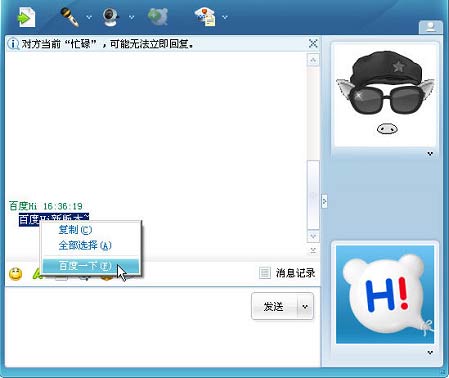
Task: Click the info icon in busy notice bar
Action: pos(13,44)
